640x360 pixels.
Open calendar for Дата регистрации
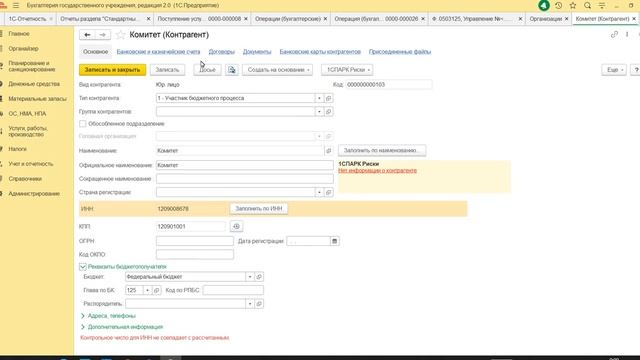334,241
